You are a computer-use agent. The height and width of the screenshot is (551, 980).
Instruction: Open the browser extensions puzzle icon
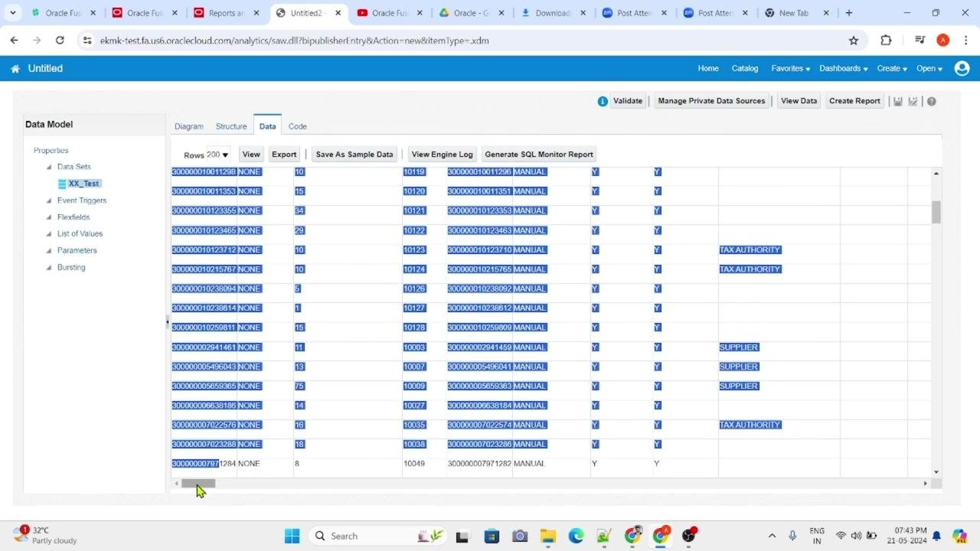[886, 41]
